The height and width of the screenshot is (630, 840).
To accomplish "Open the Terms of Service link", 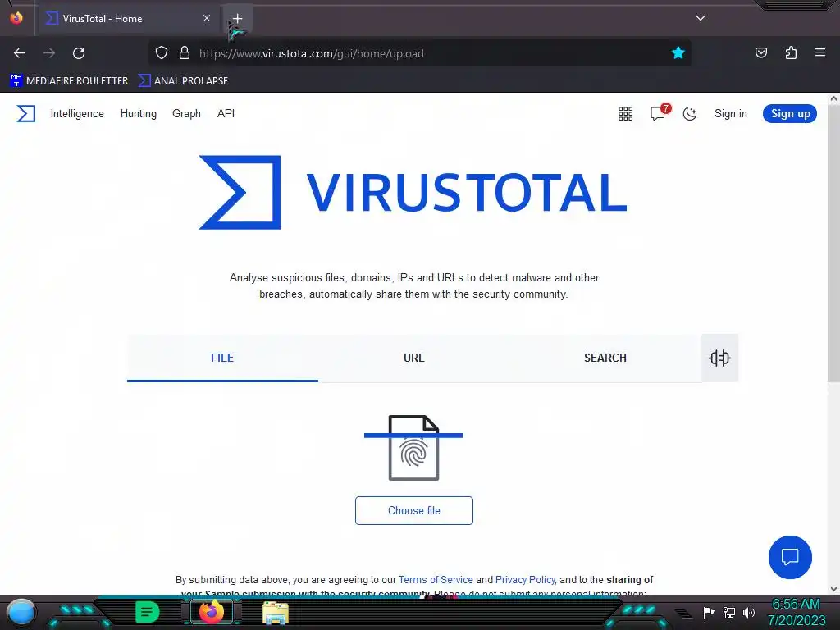I will point(436,580).
